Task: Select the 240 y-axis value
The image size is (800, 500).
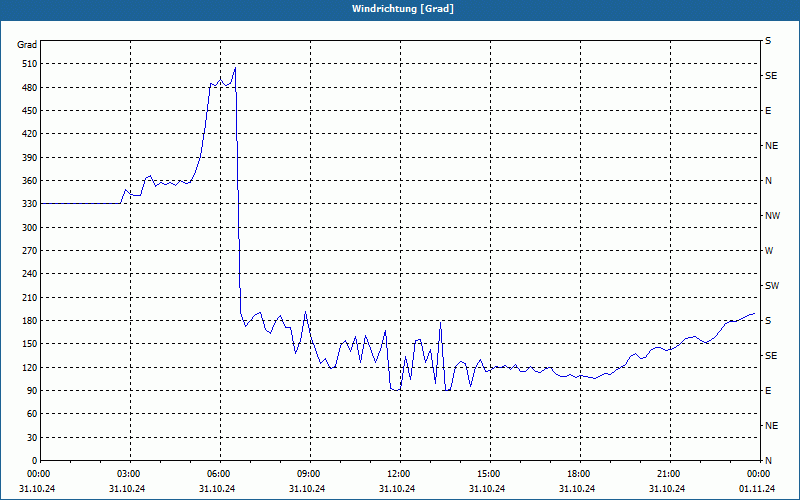Action: pos(30,274)
